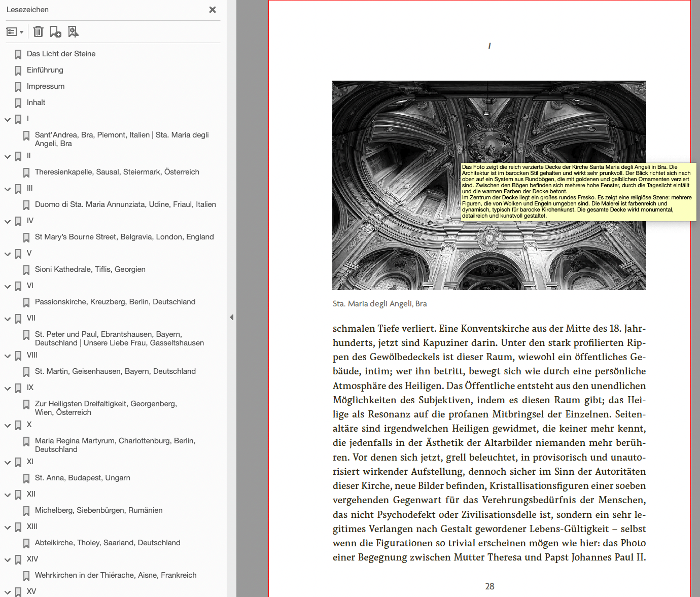This screenshot has height=597, width=700.
Task: Open Maria Regina Martyrum bookmark
Action: [115, 445]
